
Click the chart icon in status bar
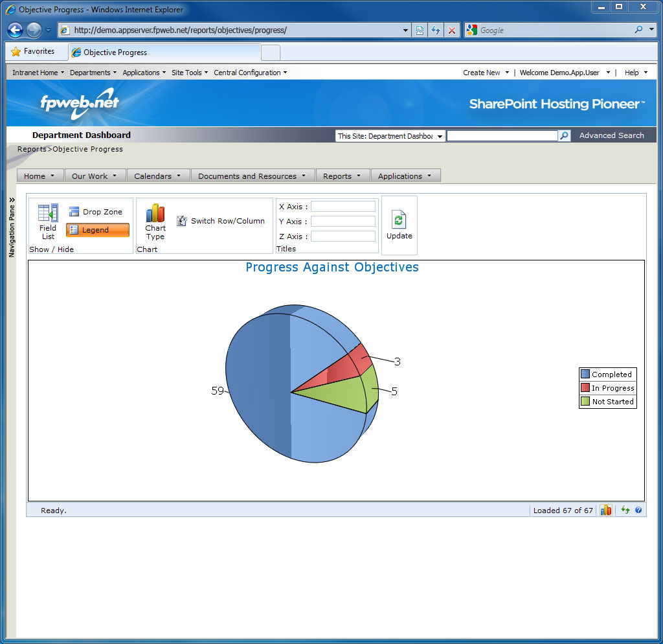pyautogui.click(x=606, y=511)
